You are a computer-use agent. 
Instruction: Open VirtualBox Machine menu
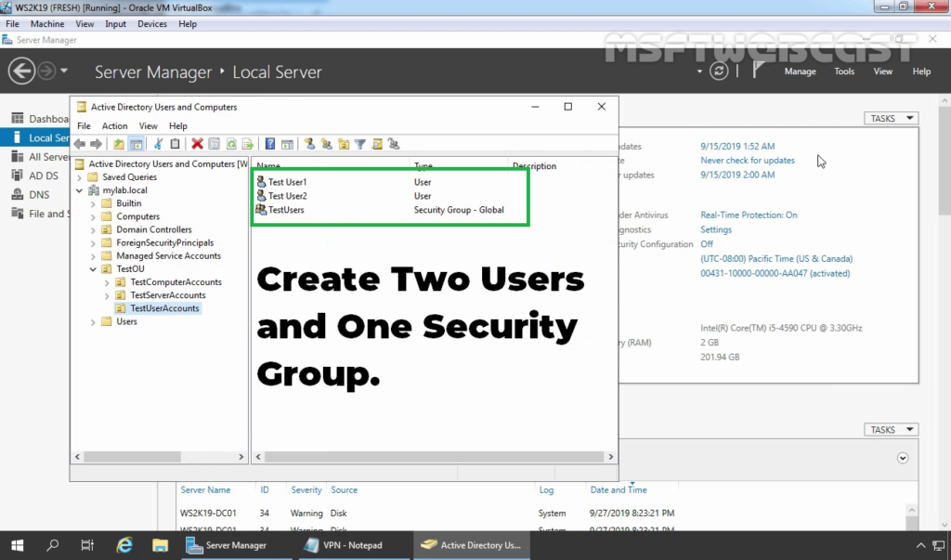[x=47, y=24]
